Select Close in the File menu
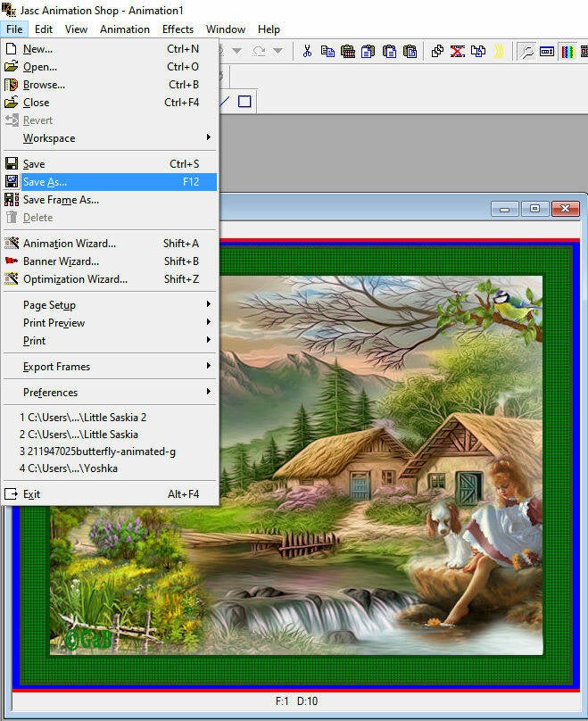This screenshot has height=721, width=588. pyautogui.click(x=110, y=103)
